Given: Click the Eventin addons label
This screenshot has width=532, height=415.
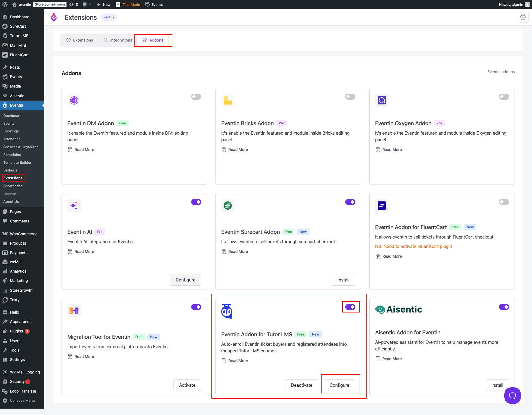Looking at the screenshot, I should click(x=501, y=72).
